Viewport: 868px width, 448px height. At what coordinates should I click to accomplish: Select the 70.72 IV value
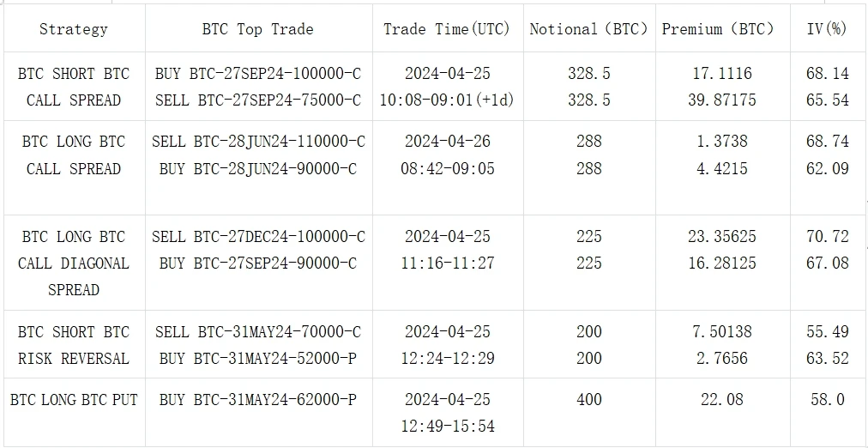tap(827, 237)
